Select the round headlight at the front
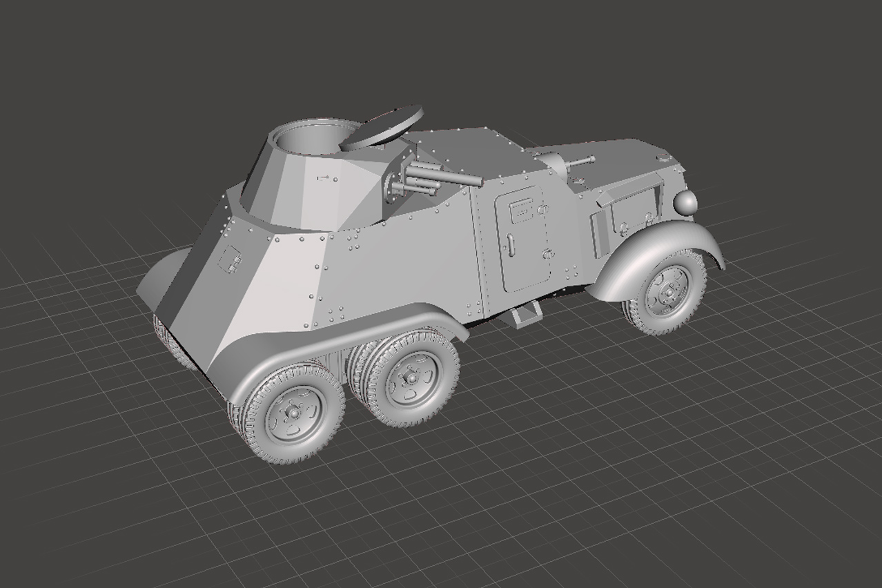The height and width of the screenshot is (588, 882). point(685,202)
